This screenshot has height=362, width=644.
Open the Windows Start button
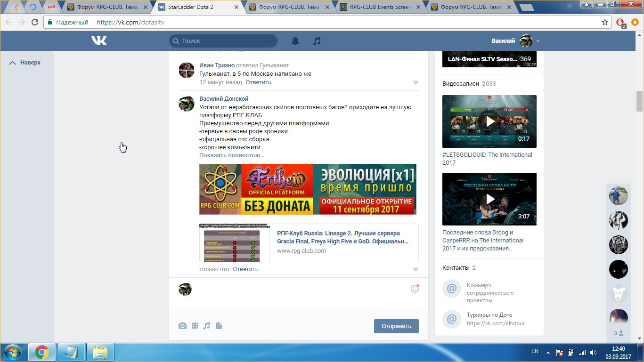12,352
